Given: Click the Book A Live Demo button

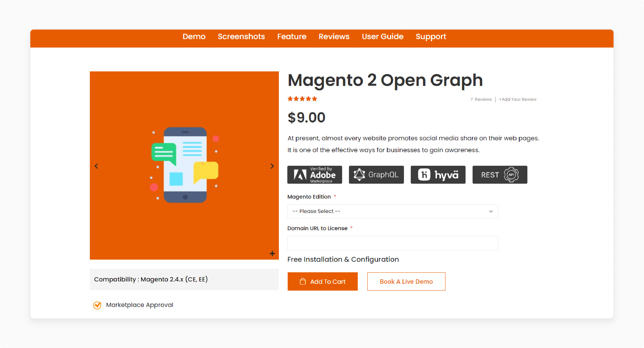Looking at the screenshot, I should (x=406, y=282).
